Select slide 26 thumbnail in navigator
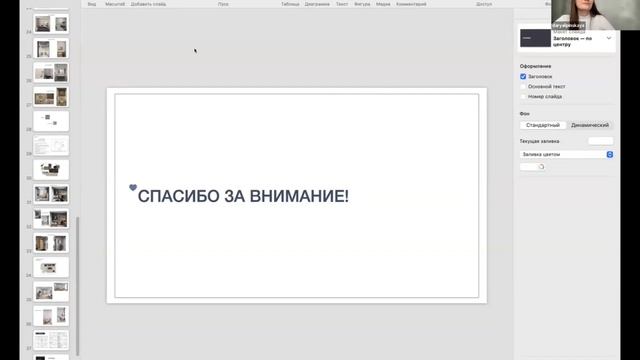This screenshot has width=640, height=360. [x=51, y=73]
